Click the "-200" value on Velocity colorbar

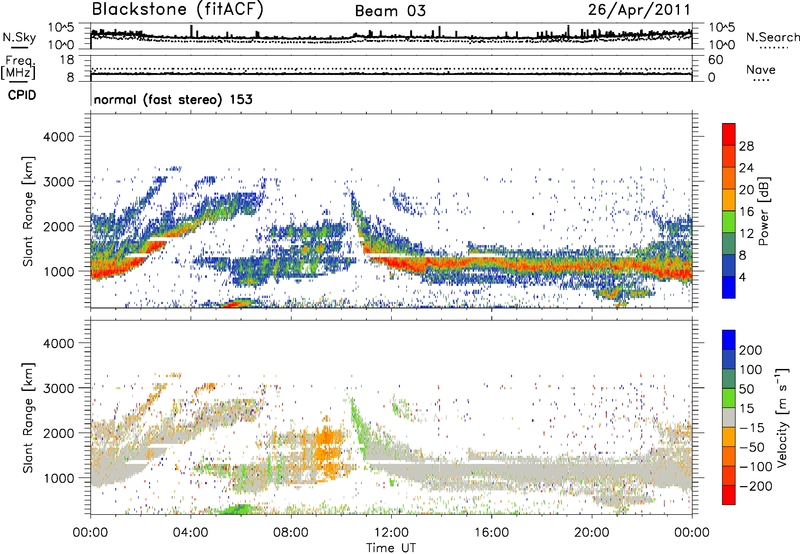(756, 486)
